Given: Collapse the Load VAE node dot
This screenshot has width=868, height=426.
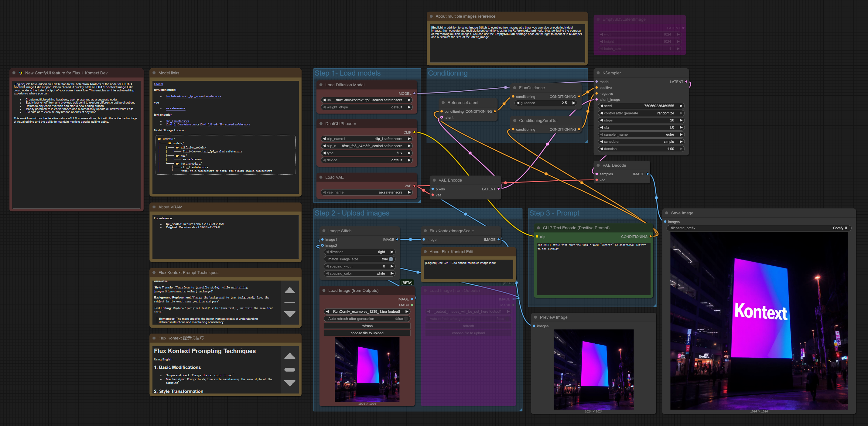Looking at the screenshot, I should pyautogui.click(x=321, y=177).
